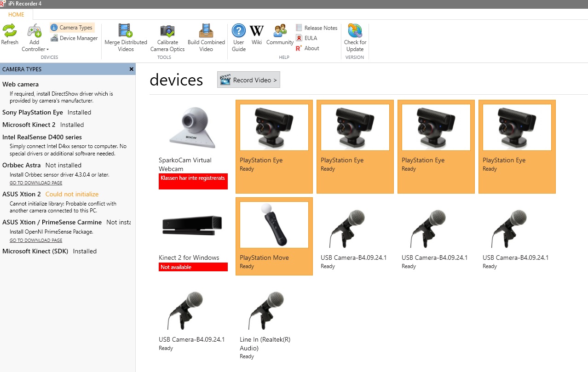Select SparkoCam Virtual Webcam device
Image resolution: width=588 pixels, height=372 pixels.
(x=193, y=147)
